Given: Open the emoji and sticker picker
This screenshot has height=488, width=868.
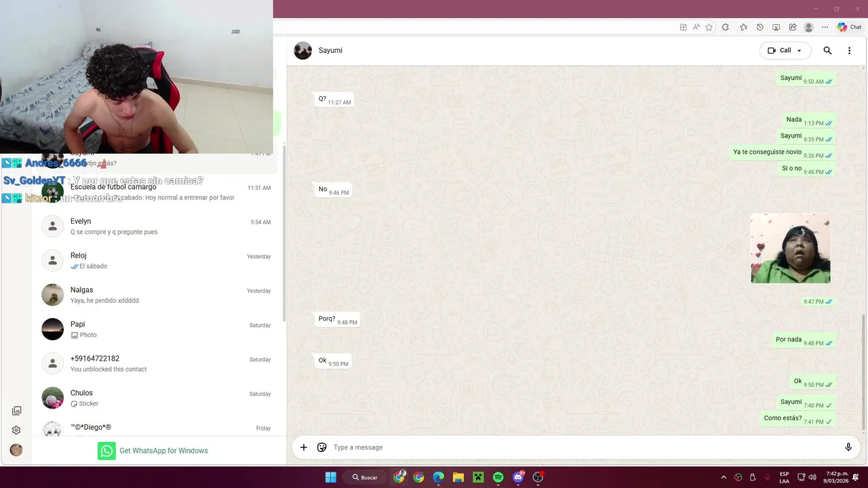Looking at the screenshot, I should pyautogui.click(x=322, y=447).
